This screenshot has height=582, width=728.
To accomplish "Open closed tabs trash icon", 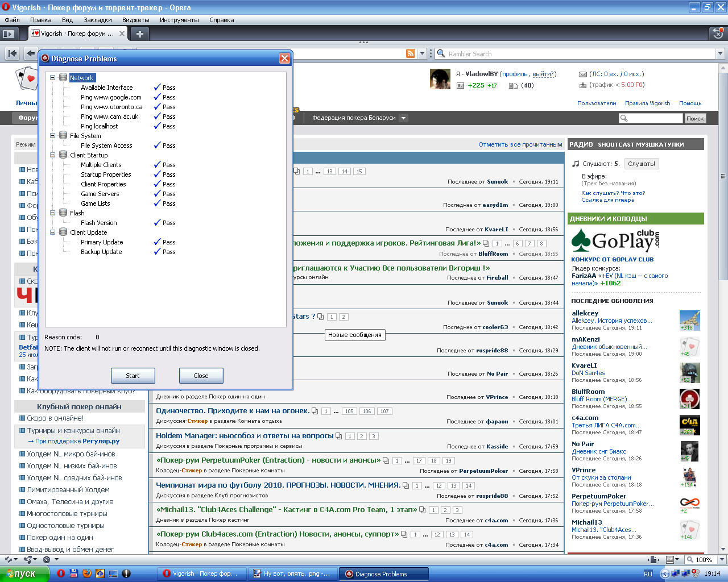I will click(x=718, y=34).
